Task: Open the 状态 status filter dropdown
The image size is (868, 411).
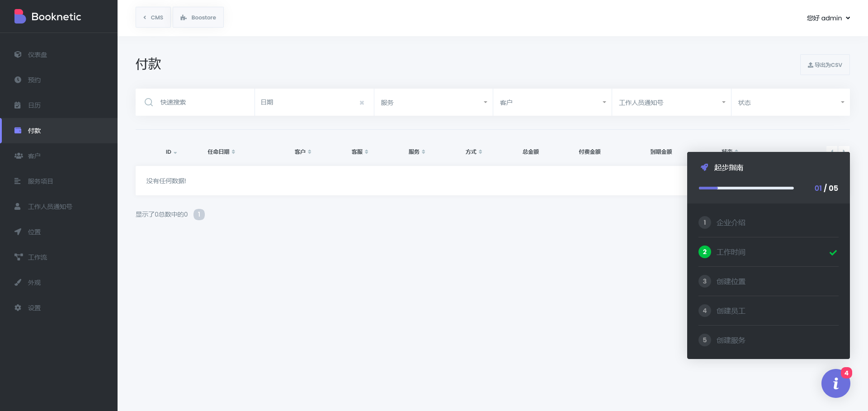Action: pyautogui.click(x=790, y=102)
